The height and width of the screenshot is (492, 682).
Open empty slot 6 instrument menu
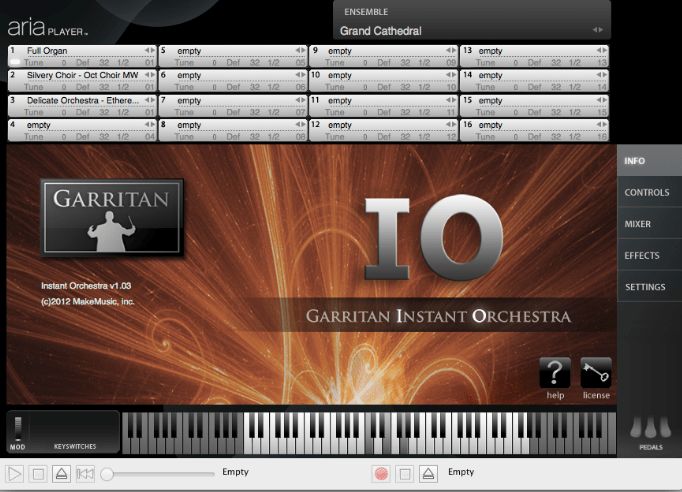(x=234, y=75)
